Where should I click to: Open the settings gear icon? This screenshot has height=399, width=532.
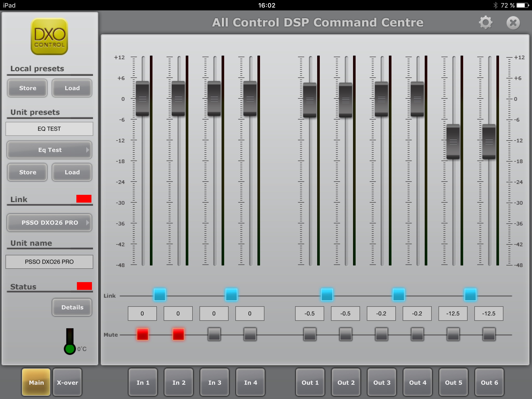coord(486,23)
